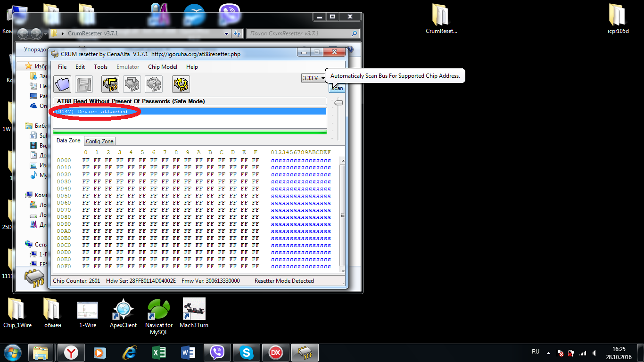This screenshot has width=644, height=362.
Task: Click the red DX taskbar icon
Action: coord(276,352)
